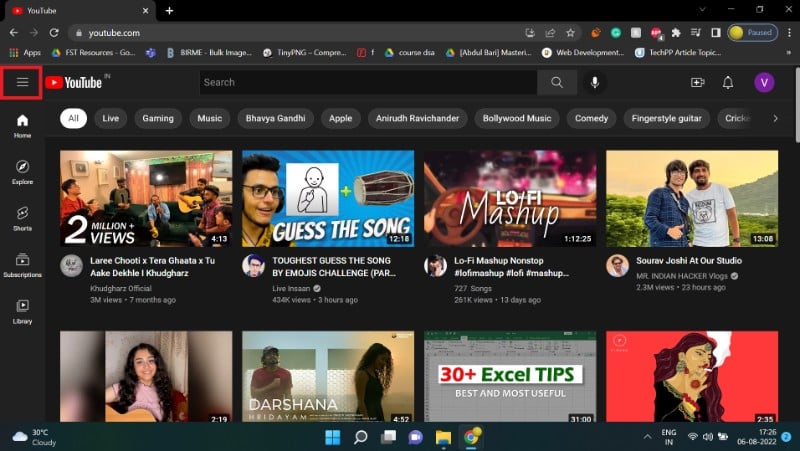Open the Windows Start button

tap(333, 437)
